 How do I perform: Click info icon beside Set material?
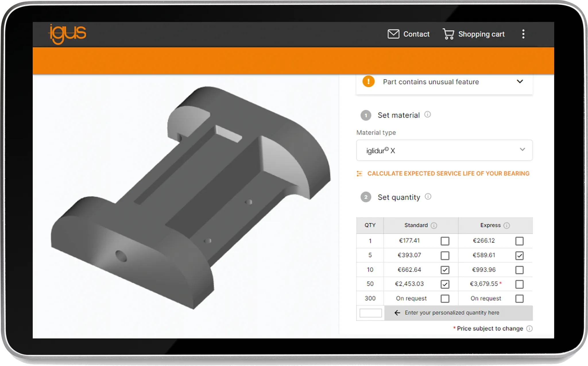click(428, 115)
